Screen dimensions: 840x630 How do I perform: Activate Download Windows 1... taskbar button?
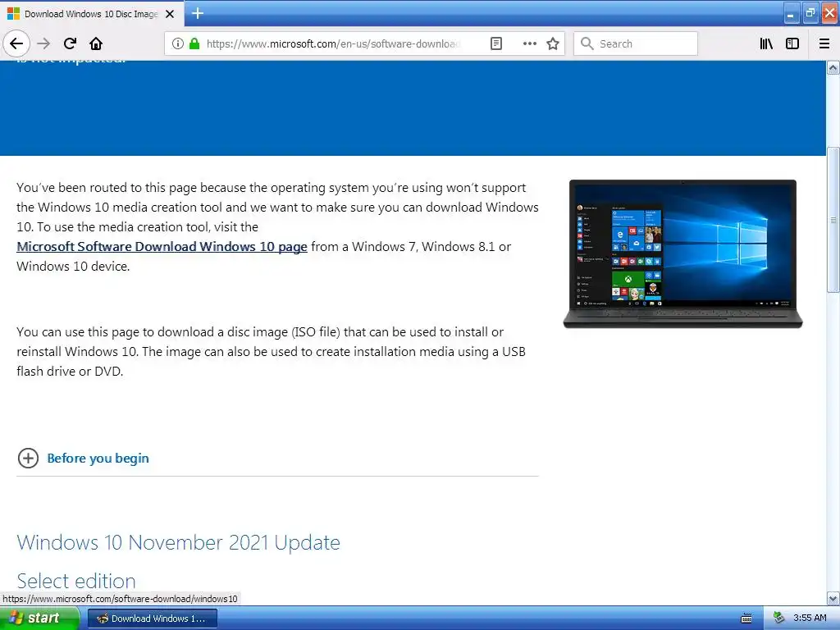coord(153,619)
